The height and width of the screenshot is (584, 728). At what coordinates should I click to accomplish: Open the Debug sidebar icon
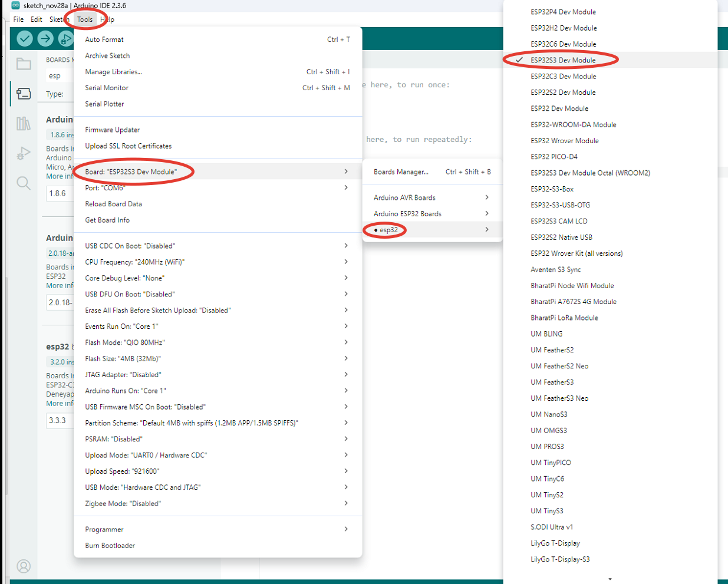tap(24, 153)
